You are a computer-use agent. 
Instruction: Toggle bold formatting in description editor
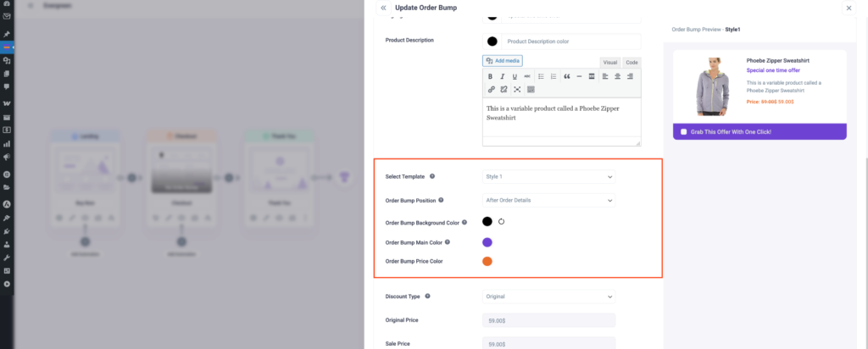(490, 76)
